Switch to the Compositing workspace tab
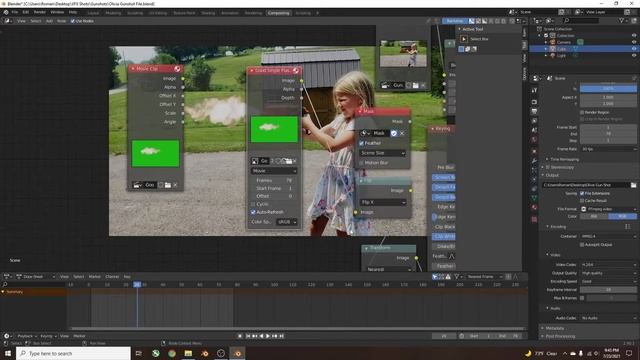 pyautogui.click(x=278, y=13)
